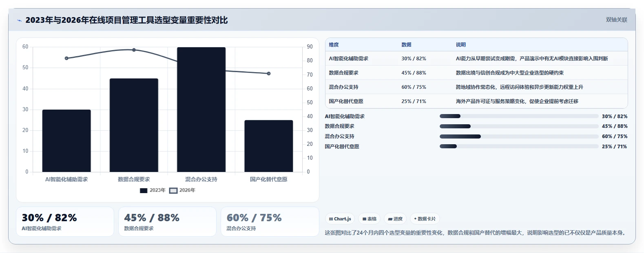644x253 pixels.
Task: Click the tallest bar, 混合办公支持
Action: (201, 110)
